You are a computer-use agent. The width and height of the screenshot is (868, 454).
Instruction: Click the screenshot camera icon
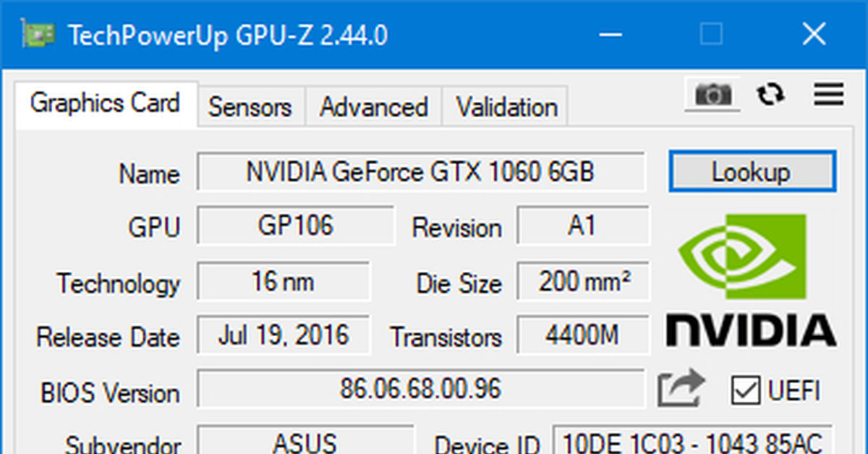click(712, 95)
